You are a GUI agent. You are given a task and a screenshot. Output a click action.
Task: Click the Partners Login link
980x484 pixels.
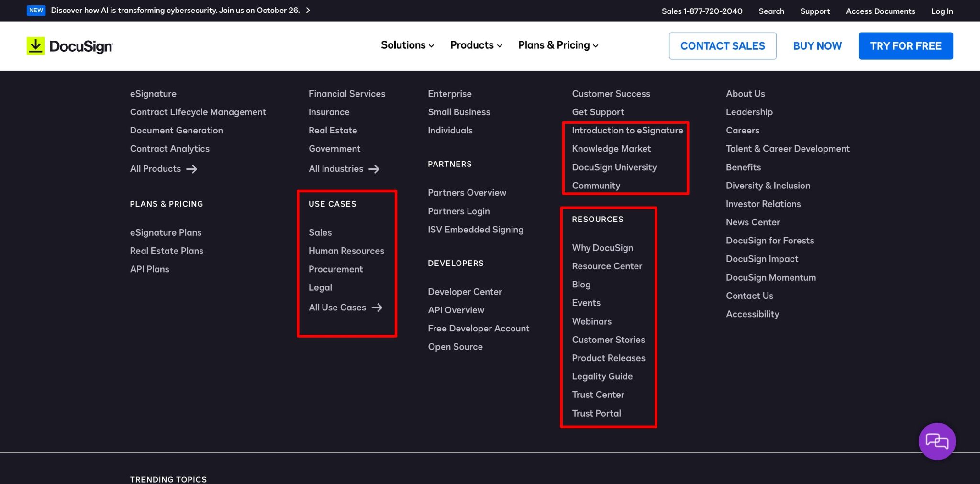(x=458, y=211)
